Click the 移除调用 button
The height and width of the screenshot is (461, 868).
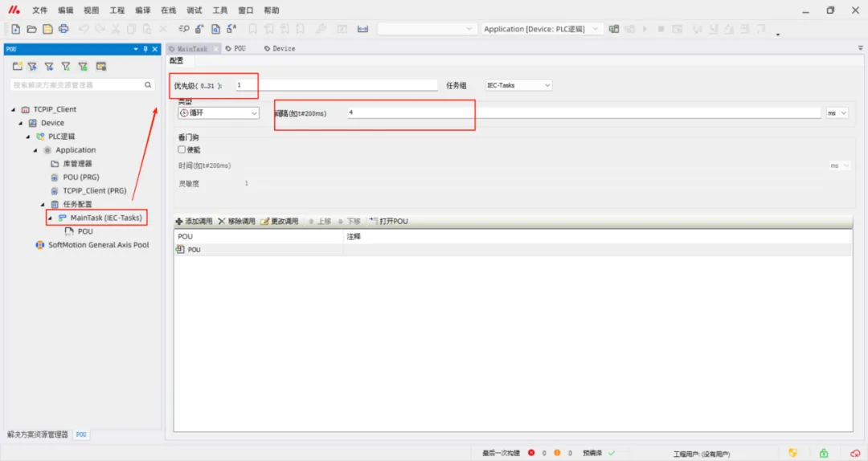pos(236,221)
